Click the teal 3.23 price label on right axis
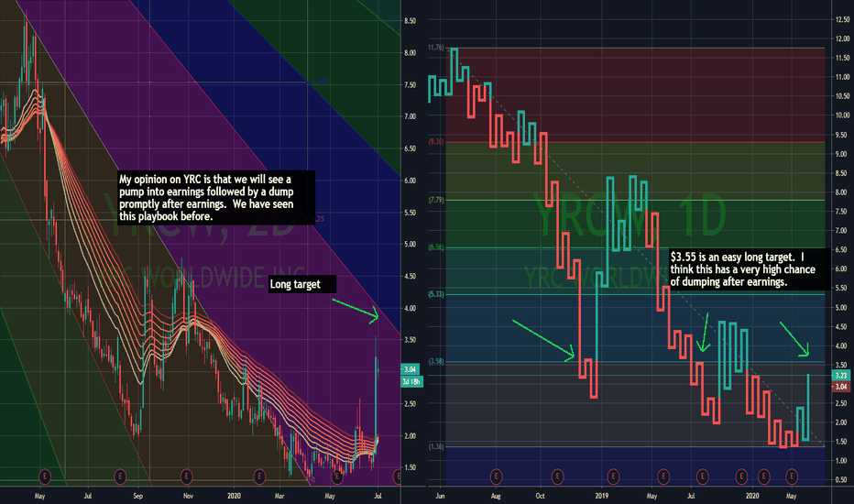This screenshot has height=504, width=854. (x=841, y=376)
